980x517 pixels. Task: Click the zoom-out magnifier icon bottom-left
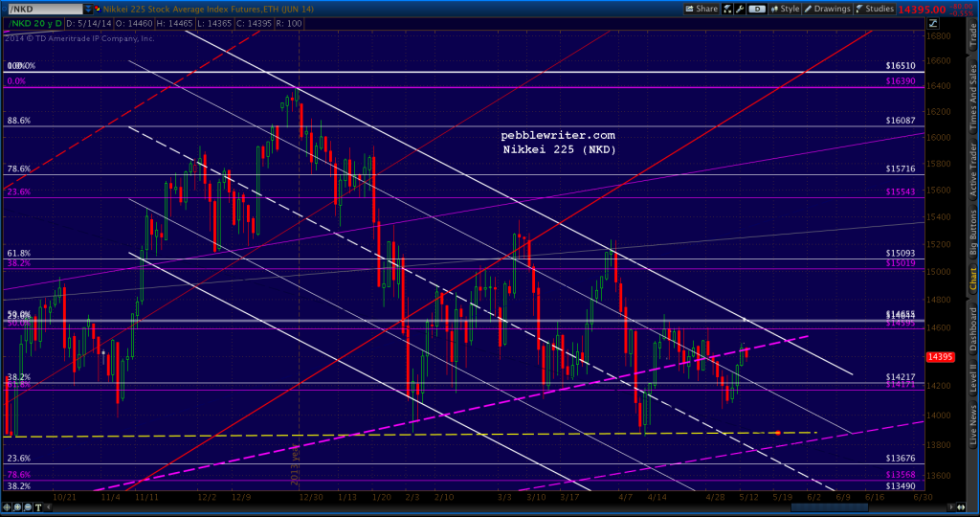[28, 507]
